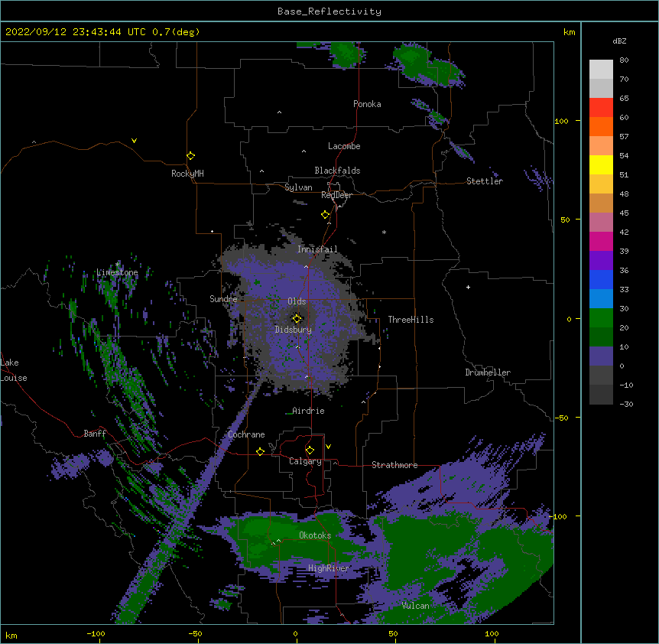Screen dimensions: 659x644
Task: Click the Drumheller map label
Action: tap(488, 372)
